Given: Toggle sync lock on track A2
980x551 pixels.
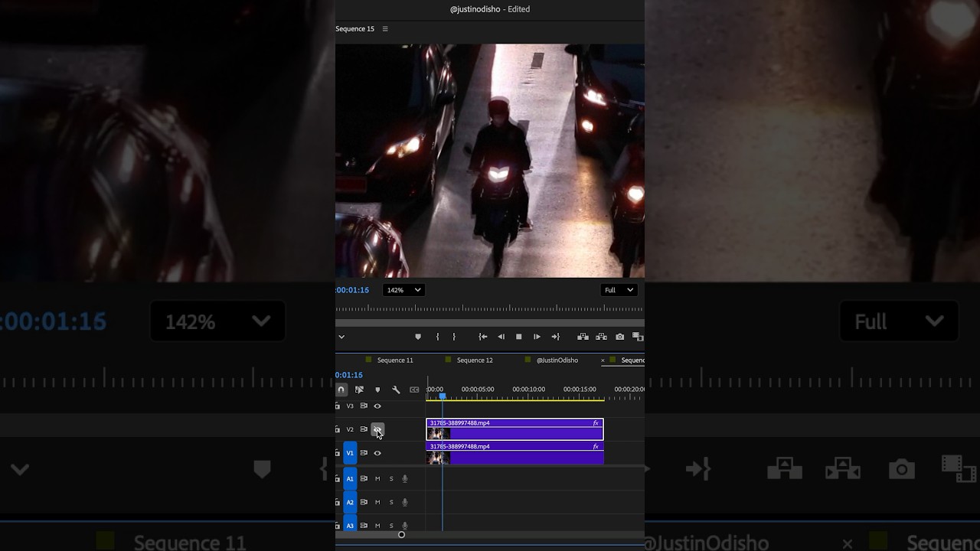Looking at the screenshot, I should [364, 502].
